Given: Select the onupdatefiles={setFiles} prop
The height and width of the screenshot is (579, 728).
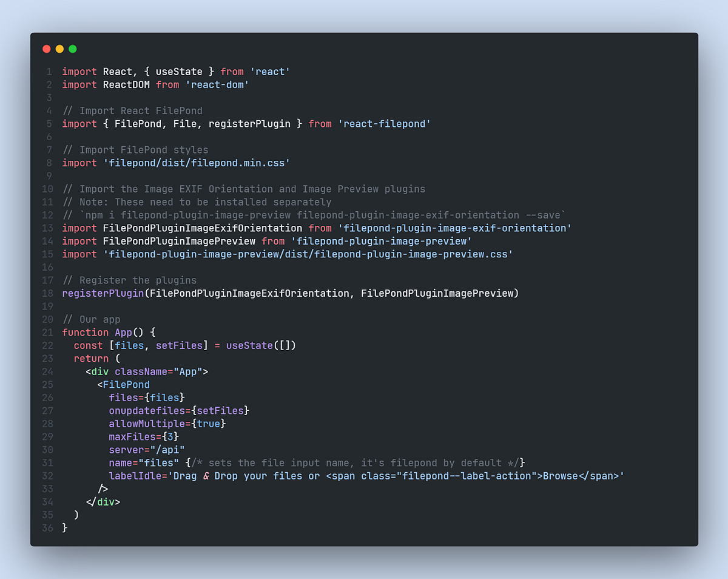Looking at the screenshot, I should (180, 410).
